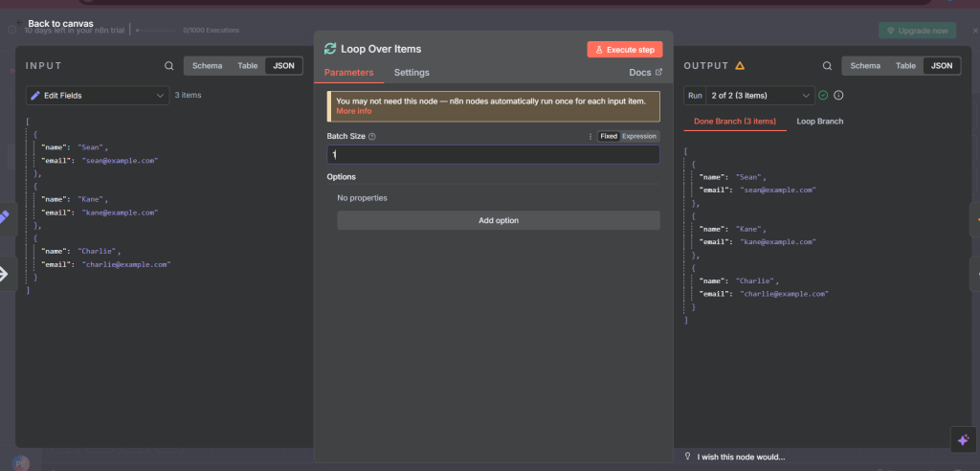
Task: Click the search icon in the OUTPUT panel
Action: [827, 66]
